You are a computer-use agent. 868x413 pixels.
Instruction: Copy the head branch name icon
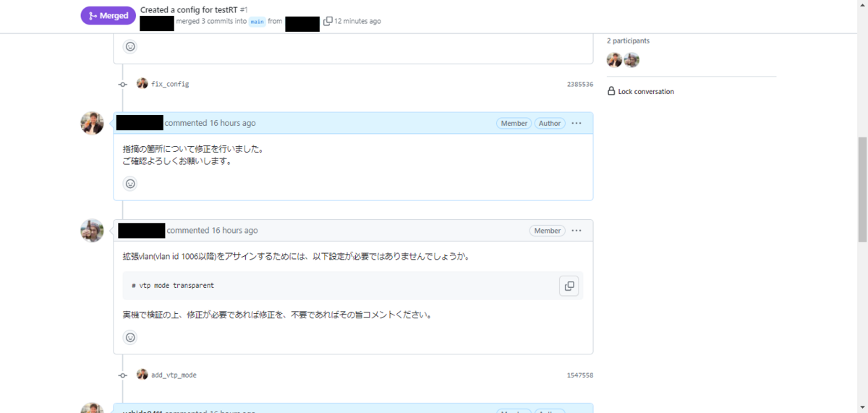coord(328,21)
